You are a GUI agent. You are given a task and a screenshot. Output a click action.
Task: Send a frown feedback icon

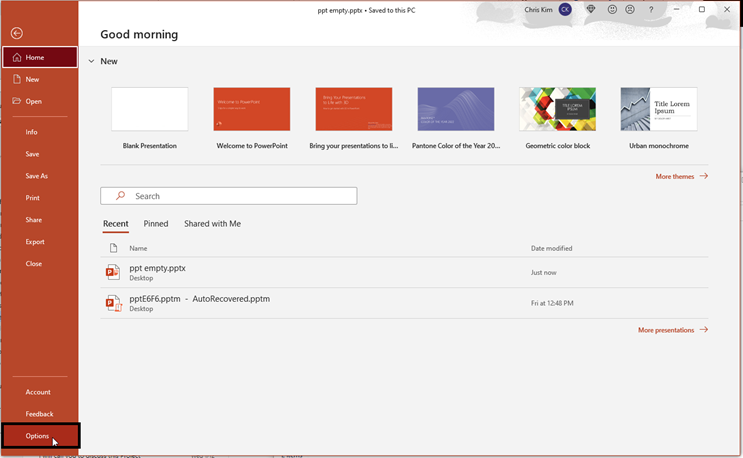630,9
